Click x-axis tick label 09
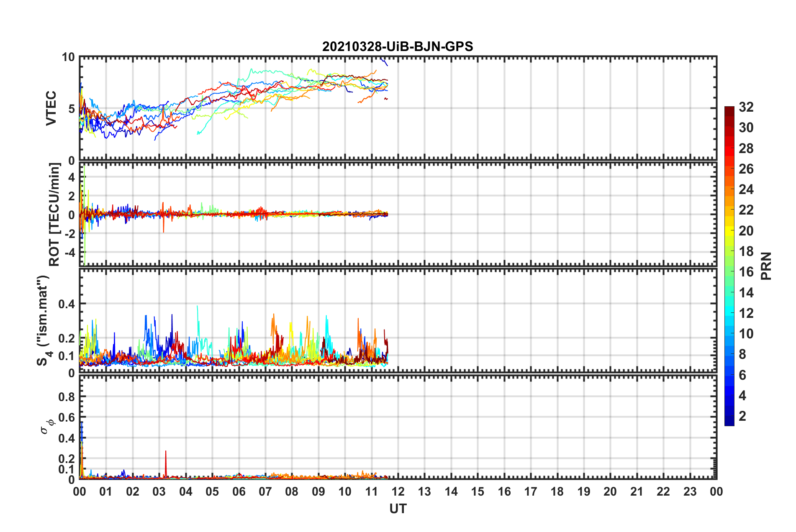 click(318, 491)
